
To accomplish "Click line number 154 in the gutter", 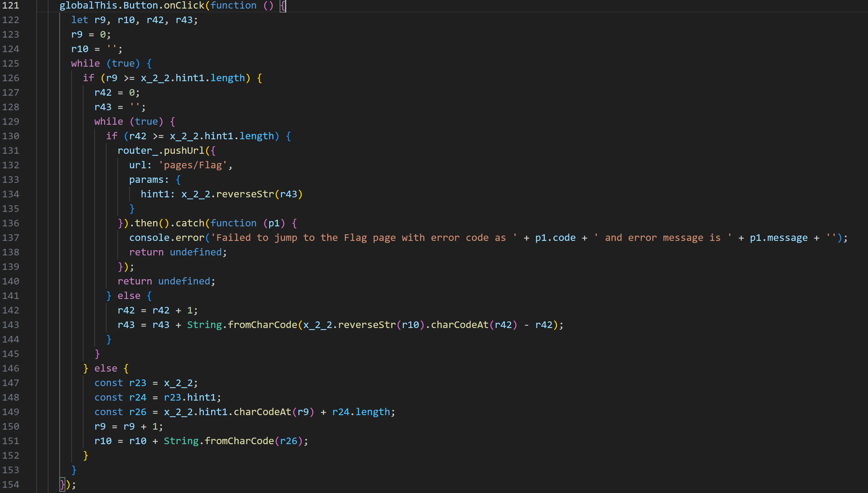I will coord(11,484).
